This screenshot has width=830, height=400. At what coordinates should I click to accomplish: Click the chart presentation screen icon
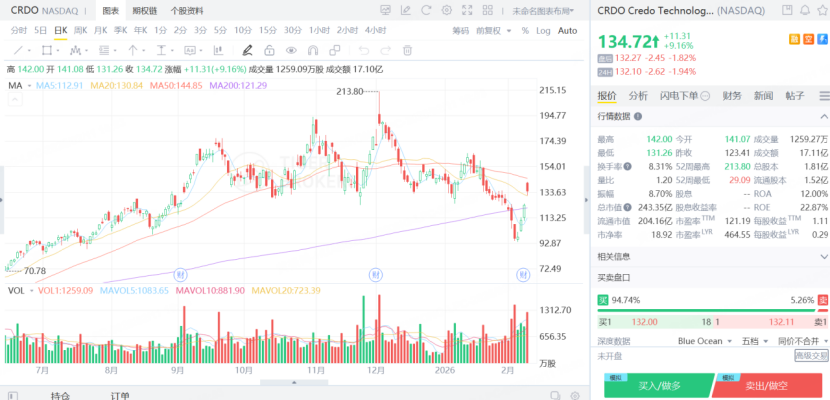[385, 10]
